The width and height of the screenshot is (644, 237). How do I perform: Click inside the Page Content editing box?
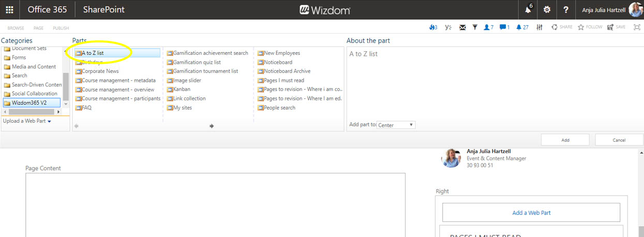(x=215, y=205)
